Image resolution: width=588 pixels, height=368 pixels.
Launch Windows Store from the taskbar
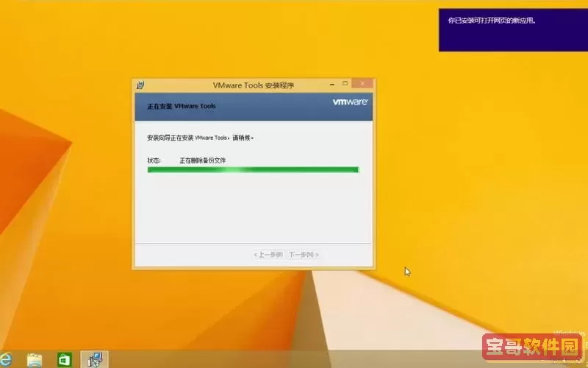pyautogui.click(x=65, y=360)
